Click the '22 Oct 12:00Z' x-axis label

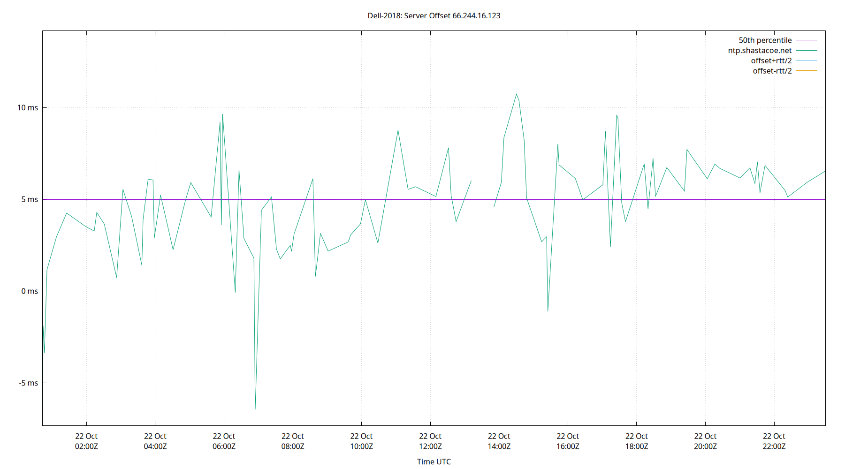click(x=430, y=441)
